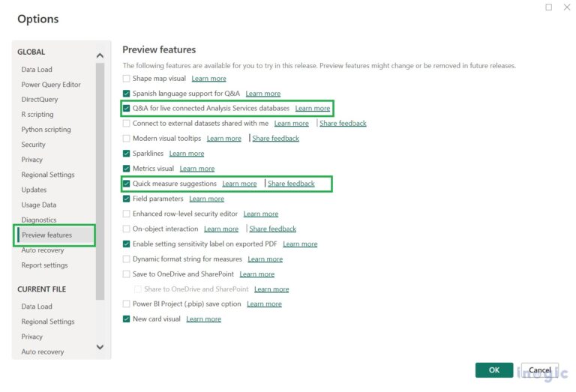The image size is (576, 392).
Task: Toggle Quick measure suggestions checkbox
Action: 126,184
